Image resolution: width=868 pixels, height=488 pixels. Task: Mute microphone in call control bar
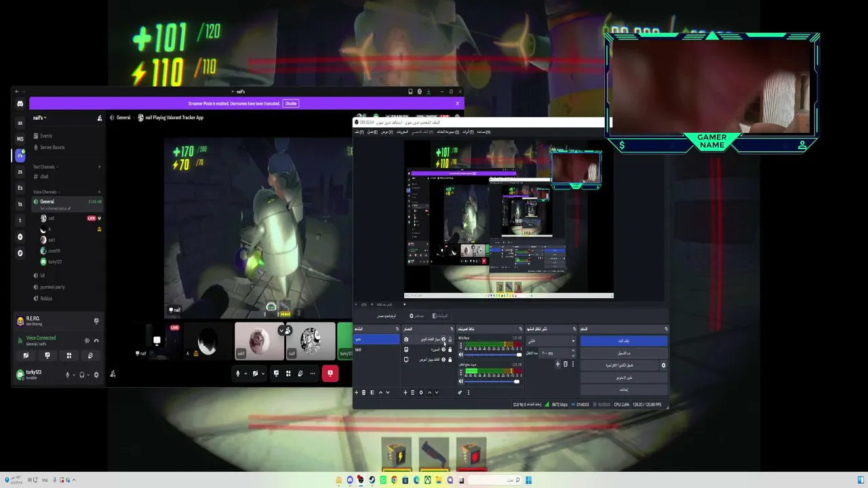pos(237,373)
